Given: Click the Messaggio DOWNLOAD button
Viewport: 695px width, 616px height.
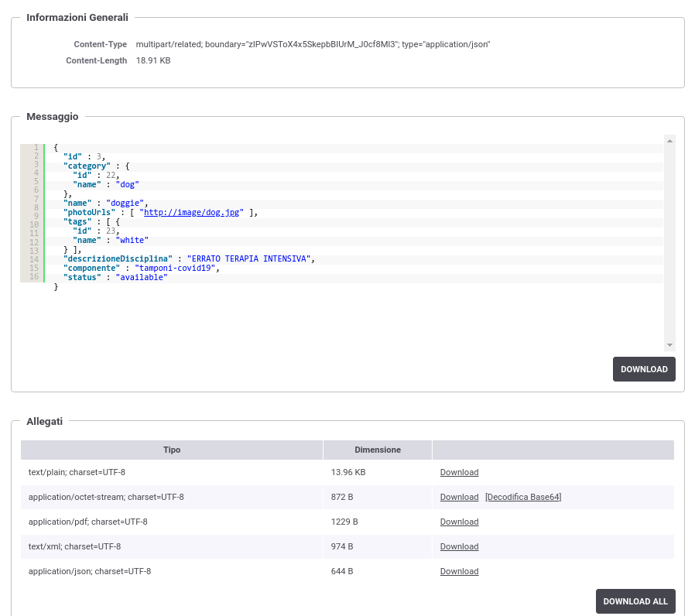Looking at the screenshot, I should point(644,369).
